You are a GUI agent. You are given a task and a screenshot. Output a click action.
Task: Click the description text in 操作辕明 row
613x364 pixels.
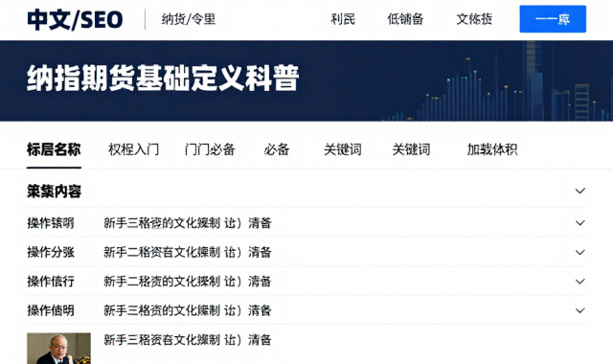188,223
